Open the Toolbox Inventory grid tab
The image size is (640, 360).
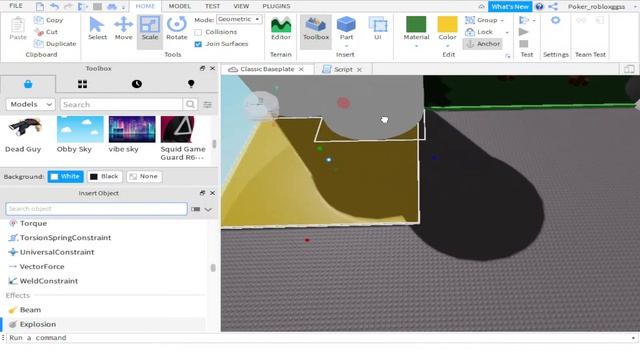point(82,84)
